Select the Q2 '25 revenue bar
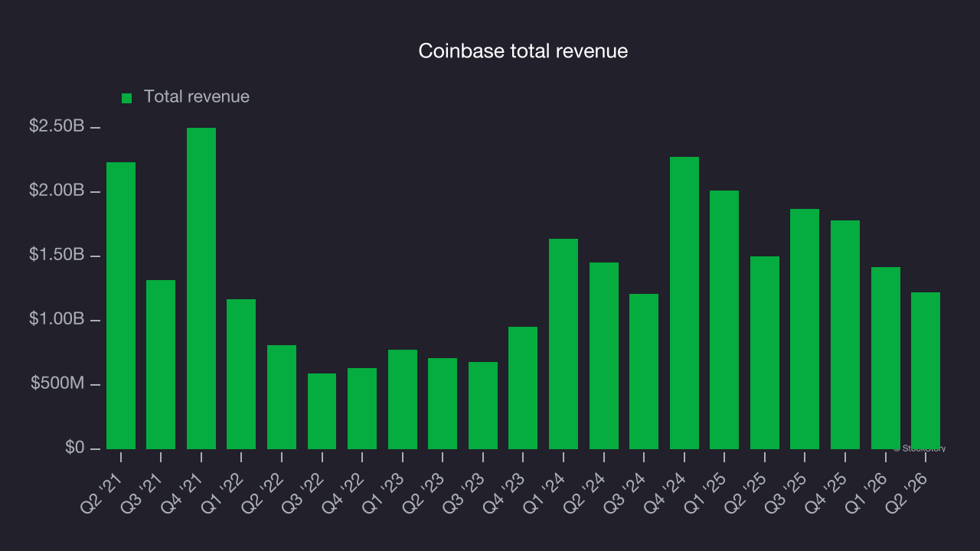980x551 pixels. [x=765, y=353]
